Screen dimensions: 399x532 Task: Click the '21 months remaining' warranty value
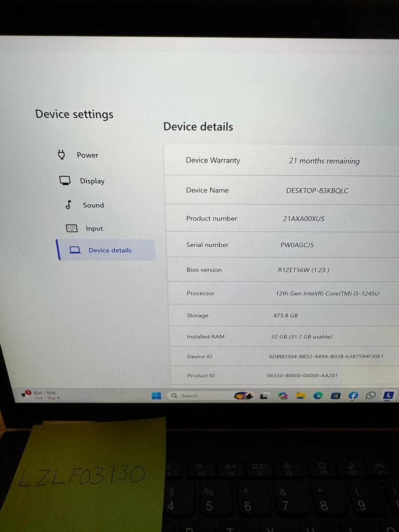point(324,161)
